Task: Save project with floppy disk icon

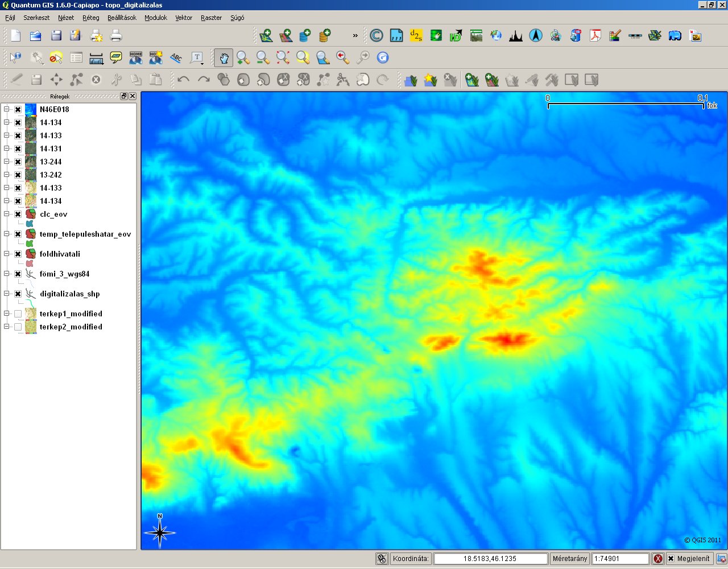Action: click(56, 36)
